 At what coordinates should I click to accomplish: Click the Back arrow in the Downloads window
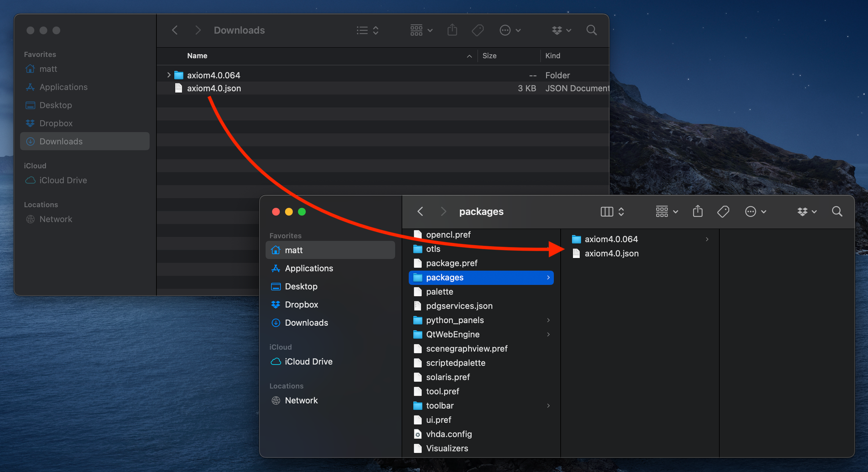point(175,30)
